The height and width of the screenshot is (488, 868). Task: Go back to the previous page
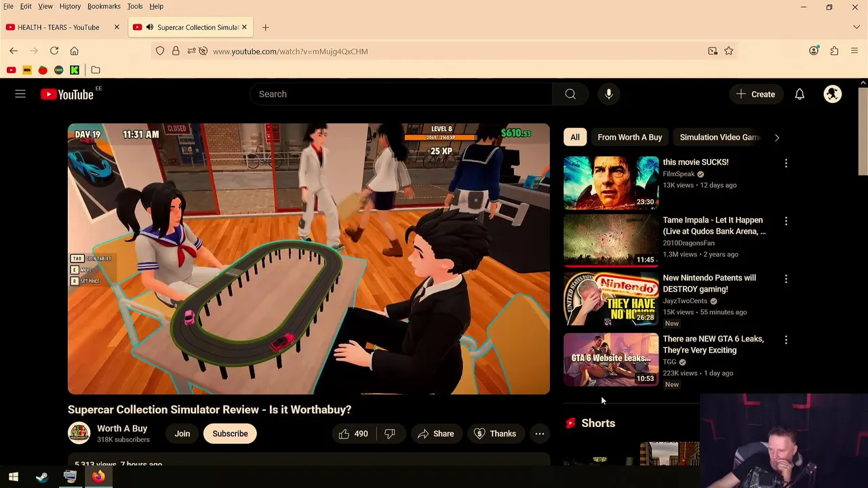tap(14, 51)
